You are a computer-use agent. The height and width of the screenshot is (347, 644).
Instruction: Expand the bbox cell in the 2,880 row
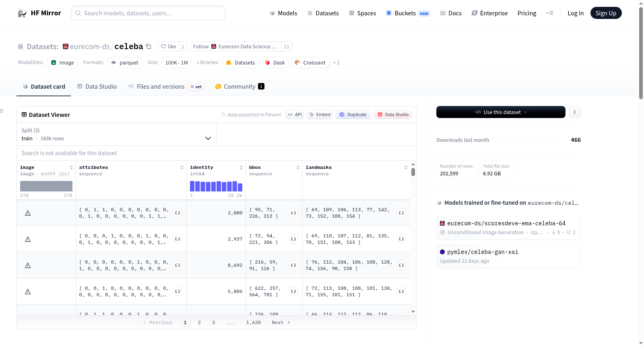[x=293, y=213]
